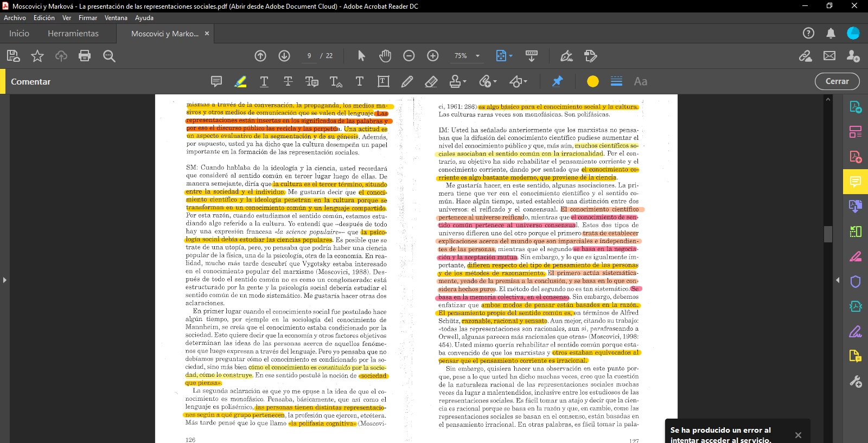Image resolution: width=868 pixels, height=443 pixels.
Task: Open the Help question mark
Action: [808, 33]
